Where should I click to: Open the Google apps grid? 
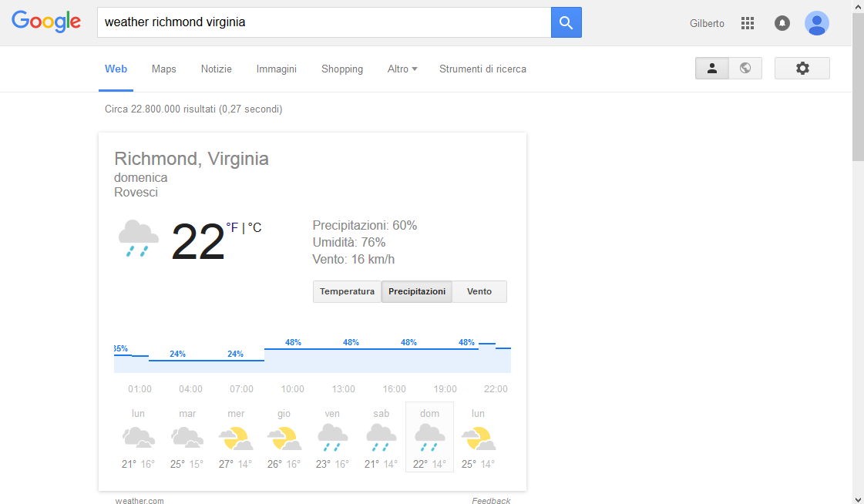(x=747, y=23)
